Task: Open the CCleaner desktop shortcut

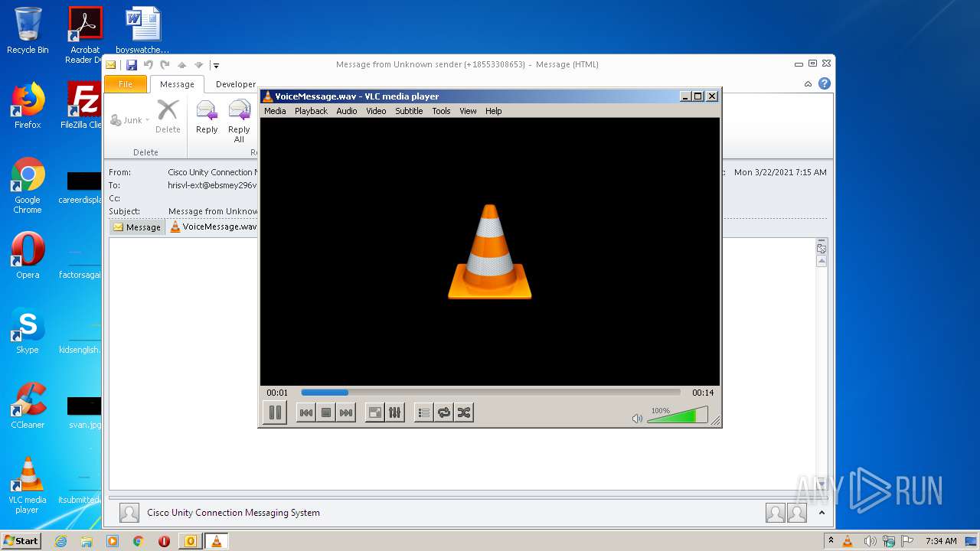Action: pyautogui.click(x=28, y=406)
